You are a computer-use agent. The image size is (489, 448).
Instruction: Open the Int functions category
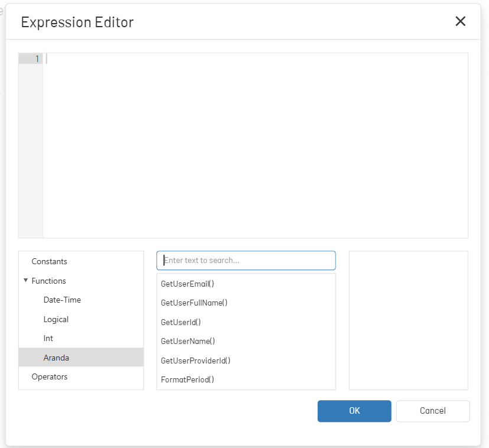click(48, 338)
